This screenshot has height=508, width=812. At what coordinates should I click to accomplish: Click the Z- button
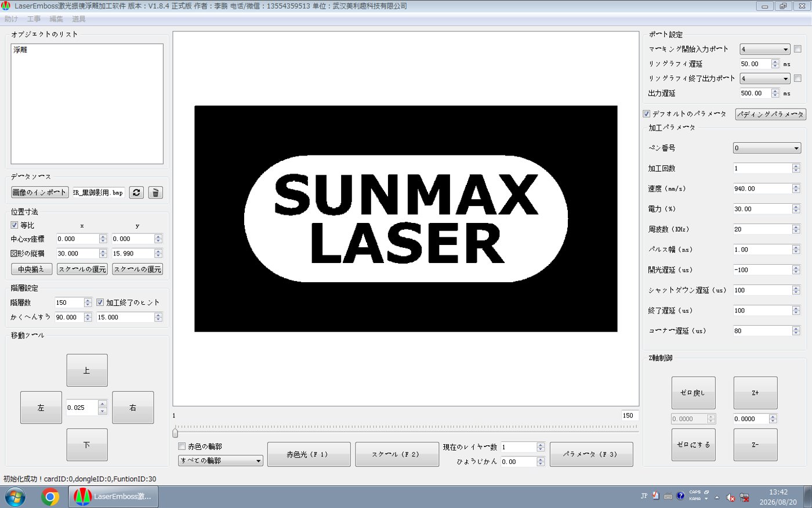point(755,445)
